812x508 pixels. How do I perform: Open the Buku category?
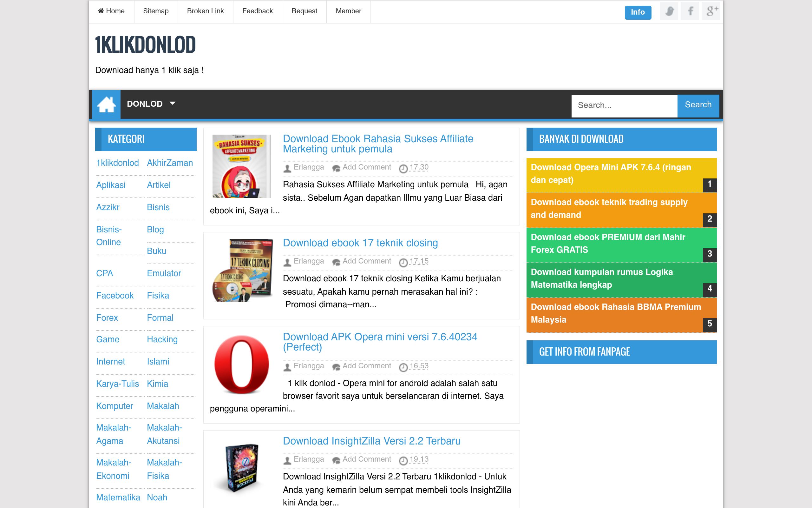pos(156,251)
